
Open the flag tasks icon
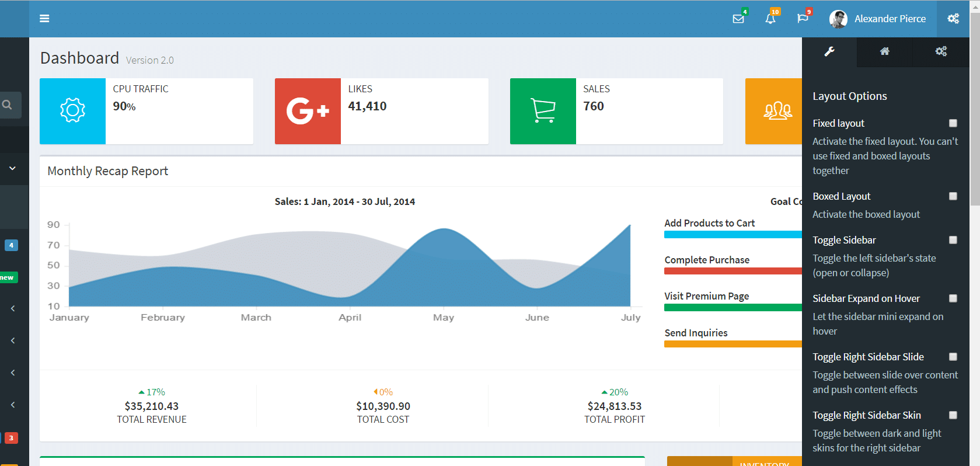(x=803, y=19)
